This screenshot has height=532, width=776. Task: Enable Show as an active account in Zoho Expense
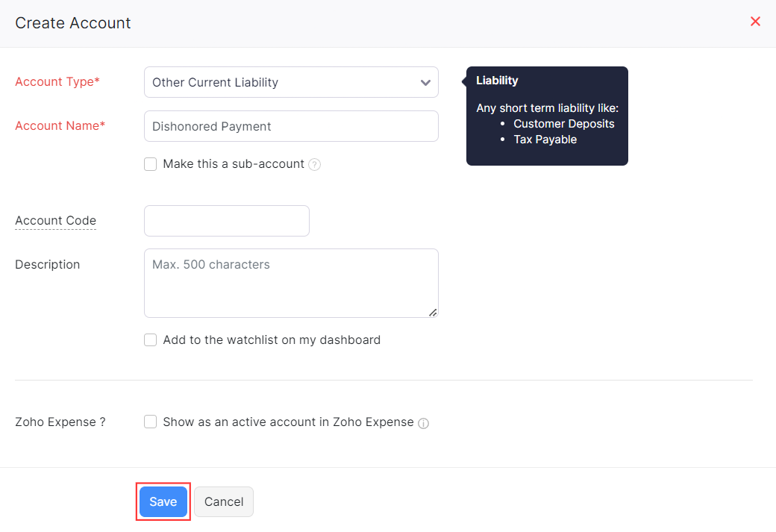[x=150, y=422]
